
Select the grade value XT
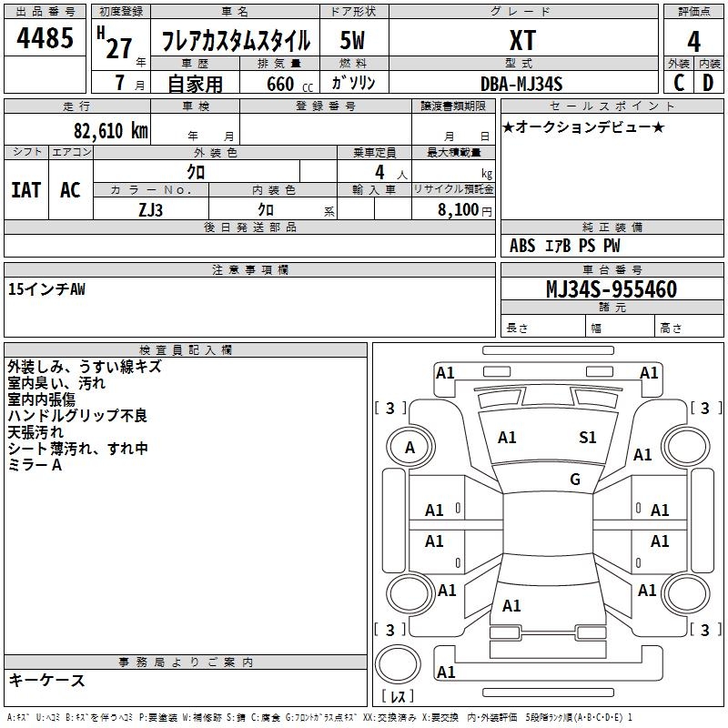tap(522, 40)
